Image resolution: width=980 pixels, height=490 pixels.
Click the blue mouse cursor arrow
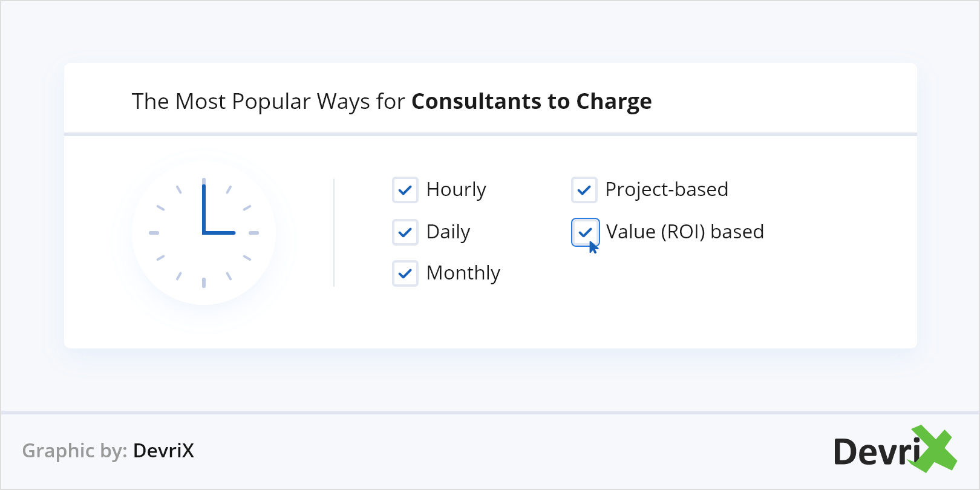tap(593, 247)
